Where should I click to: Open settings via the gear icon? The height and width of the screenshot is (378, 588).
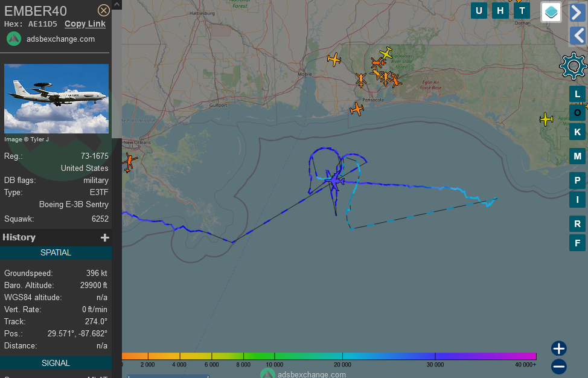pos(573,66)
